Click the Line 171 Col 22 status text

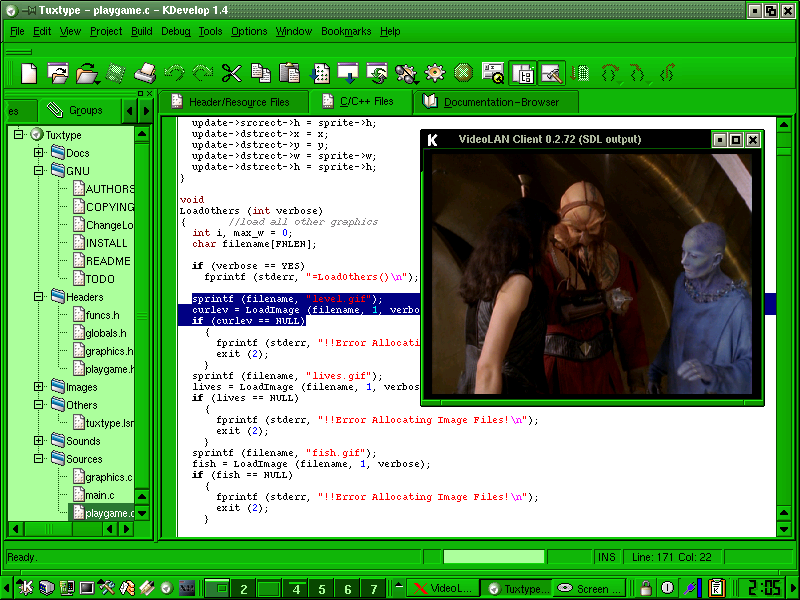coord(671,557)
